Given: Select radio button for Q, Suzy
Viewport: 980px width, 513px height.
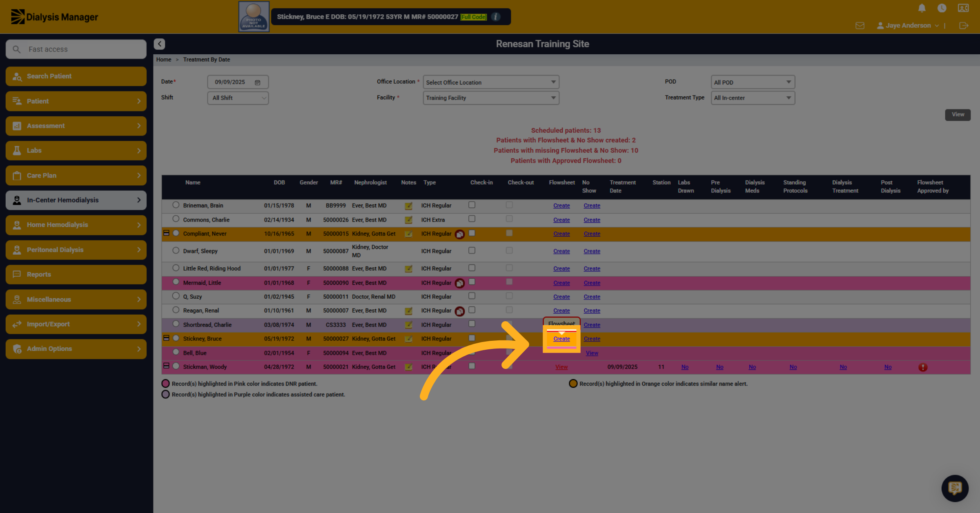Looking at the screenshot, I should [176, 296].
